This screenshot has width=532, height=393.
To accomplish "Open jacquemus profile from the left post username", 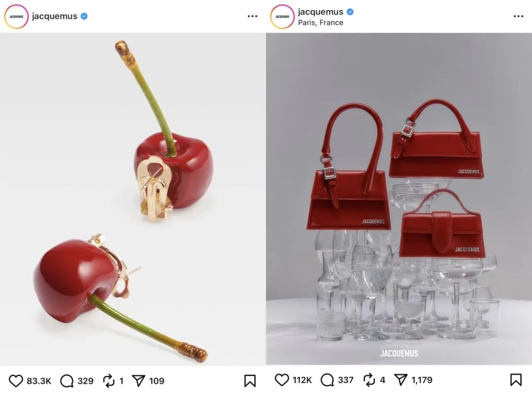I will [x=54, y=16].
